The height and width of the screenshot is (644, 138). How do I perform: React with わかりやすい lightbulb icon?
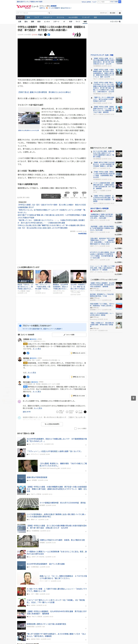[x=74, y=195]
